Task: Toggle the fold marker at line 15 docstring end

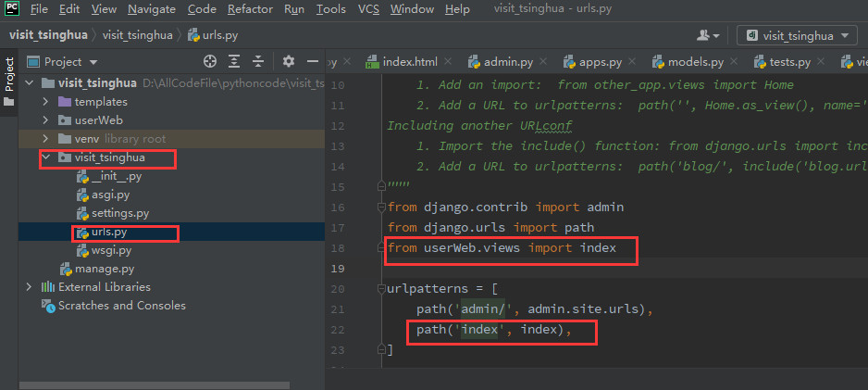Action: point(381,187)
